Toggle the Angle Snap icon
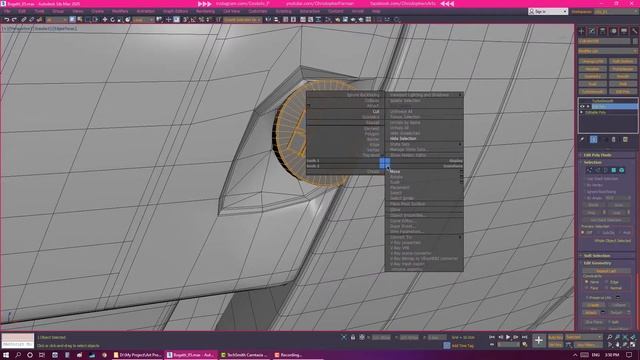Screen dimensions: 640x360 coord(193,20)
